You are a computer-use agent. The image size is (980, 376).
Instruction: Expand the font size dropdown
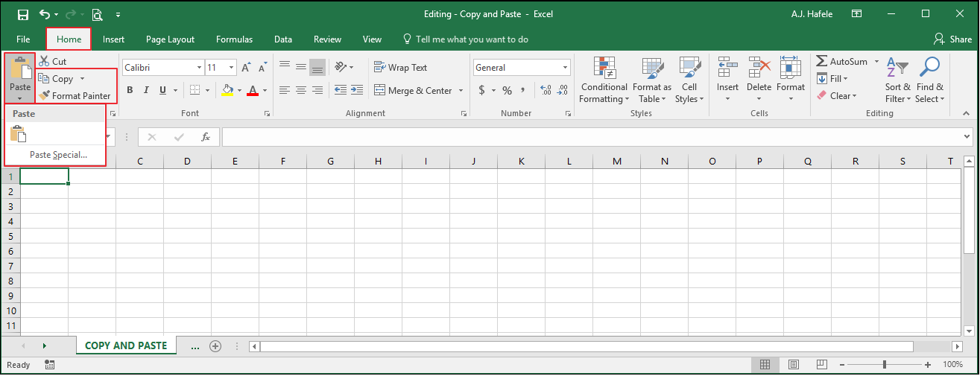pyautogui.click(x=232, y=68)
